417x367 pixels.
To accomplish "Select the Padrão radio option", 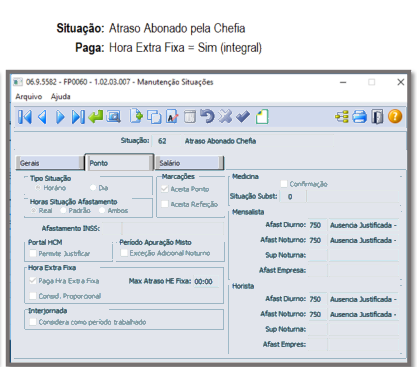I will (x=63, y=211).
